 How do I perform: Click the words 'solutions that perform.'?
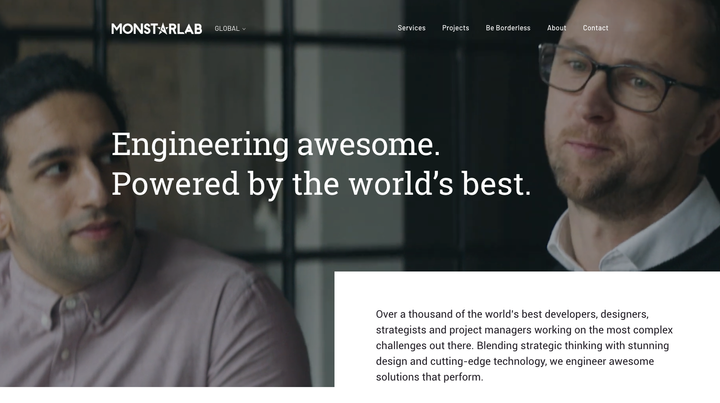coord(429,377)
